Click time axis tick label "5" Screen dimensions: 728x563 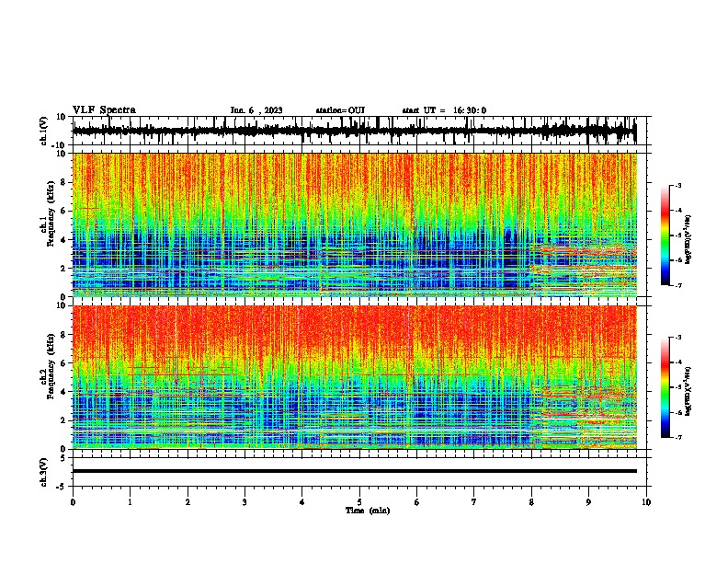pos(359,502)
